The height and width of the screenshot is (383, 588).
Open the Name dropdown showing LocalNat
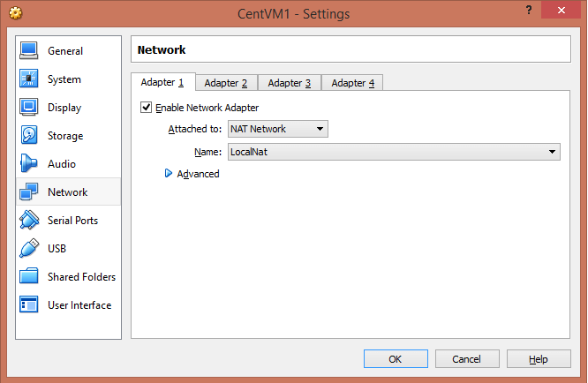pyautogui.click(x=393, y=152)
